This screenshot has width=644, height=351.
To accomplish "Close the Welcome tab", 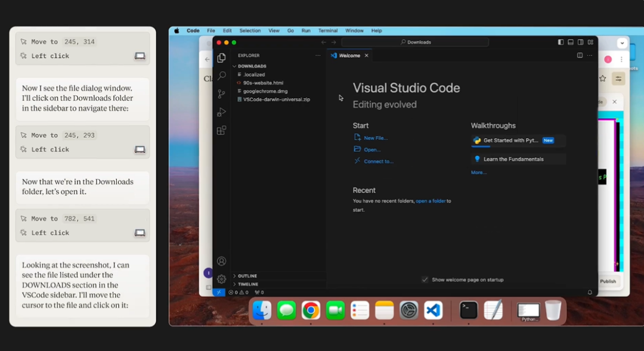I will coord(366,55).
